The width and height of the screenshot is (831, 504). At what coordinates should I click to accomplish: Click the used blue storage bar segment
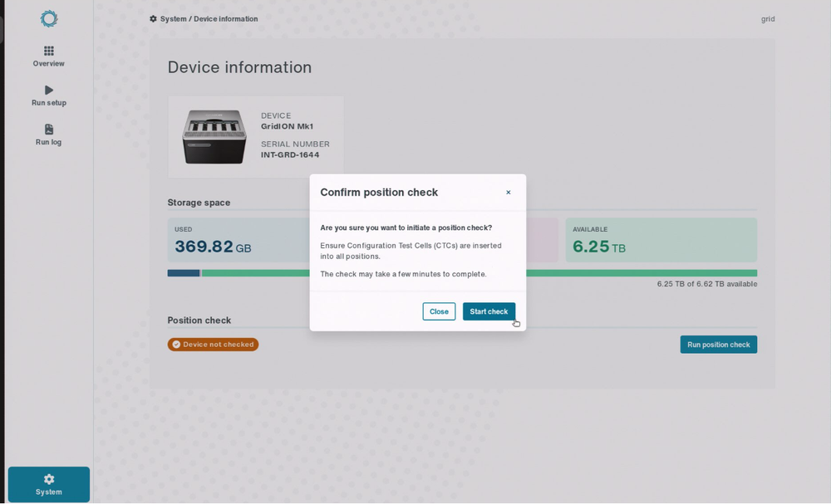[x=184, y=273]
